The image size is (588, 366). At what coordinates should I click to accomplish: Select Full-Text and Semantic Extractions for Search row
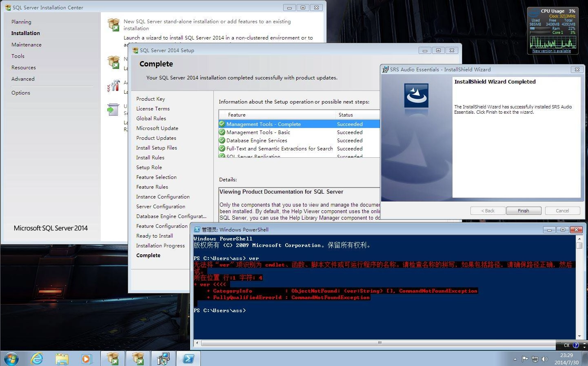tap(299, 148)
